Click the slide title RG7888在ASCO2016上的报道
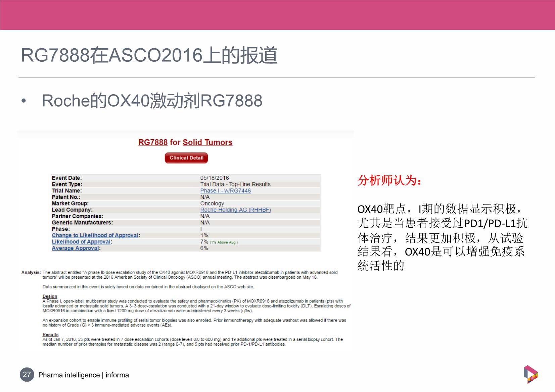The height and width of the screenshot is (392, 555). [149, 55]
